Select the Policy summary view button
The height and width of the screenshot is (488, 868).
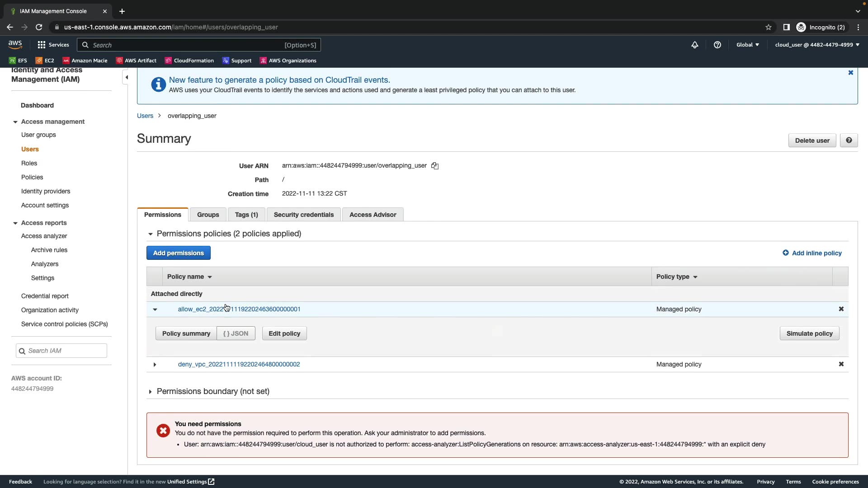coord(186,333)
